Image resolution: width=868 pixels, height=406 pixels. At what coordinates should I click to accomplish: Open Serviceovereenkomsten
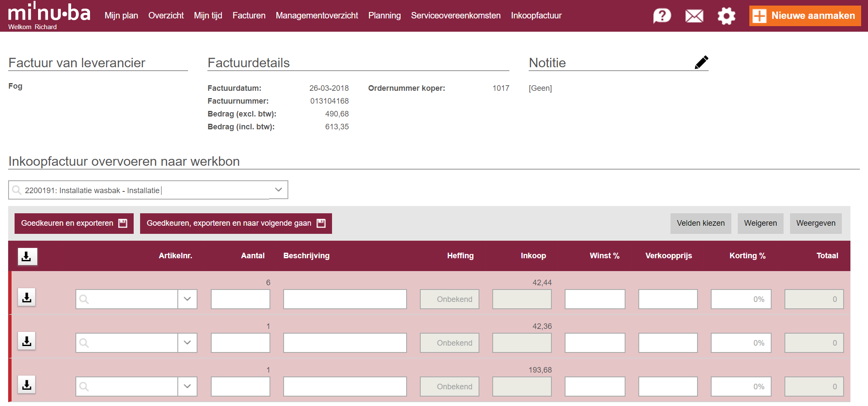click(x=455, y=15)
